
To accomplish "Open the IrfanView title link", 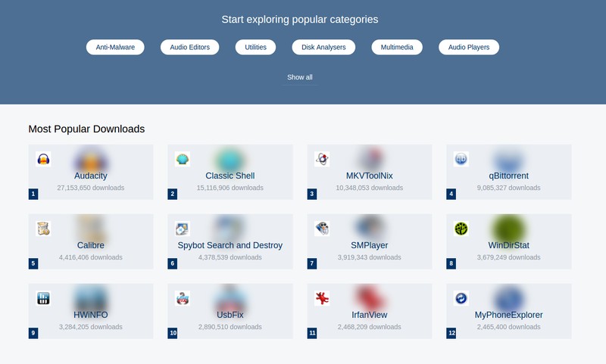I will point(370,315).
